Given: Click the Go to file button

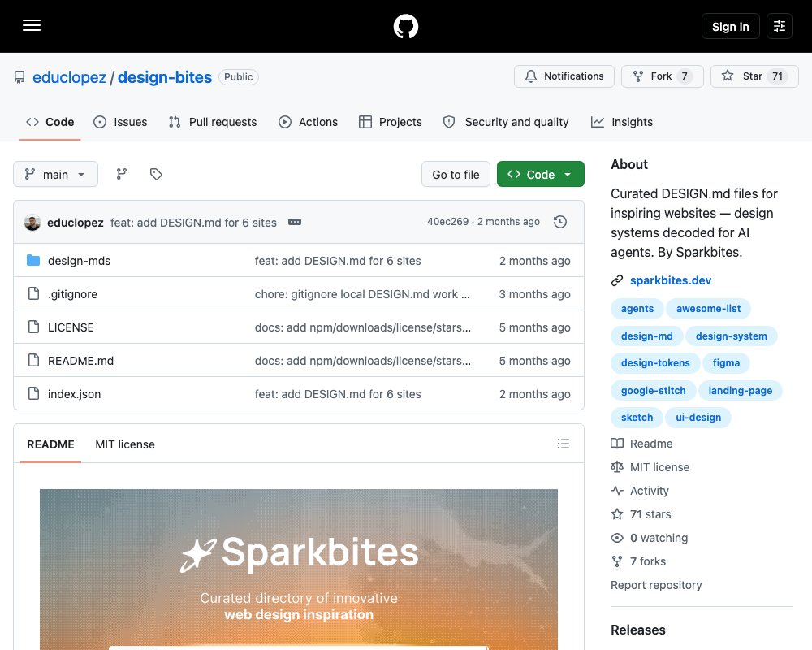Looking at the screenshot, I should point(456,174).
